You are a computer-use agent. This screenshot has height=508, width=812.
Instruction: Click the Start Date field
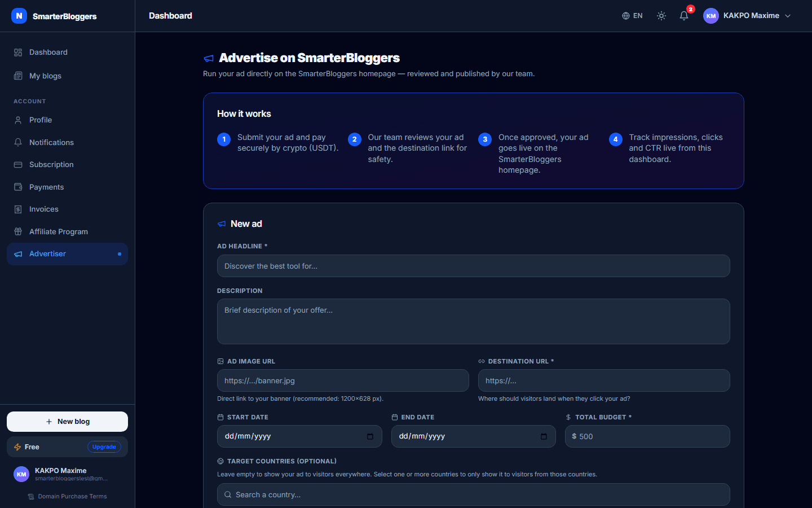[x=299, y=436]
